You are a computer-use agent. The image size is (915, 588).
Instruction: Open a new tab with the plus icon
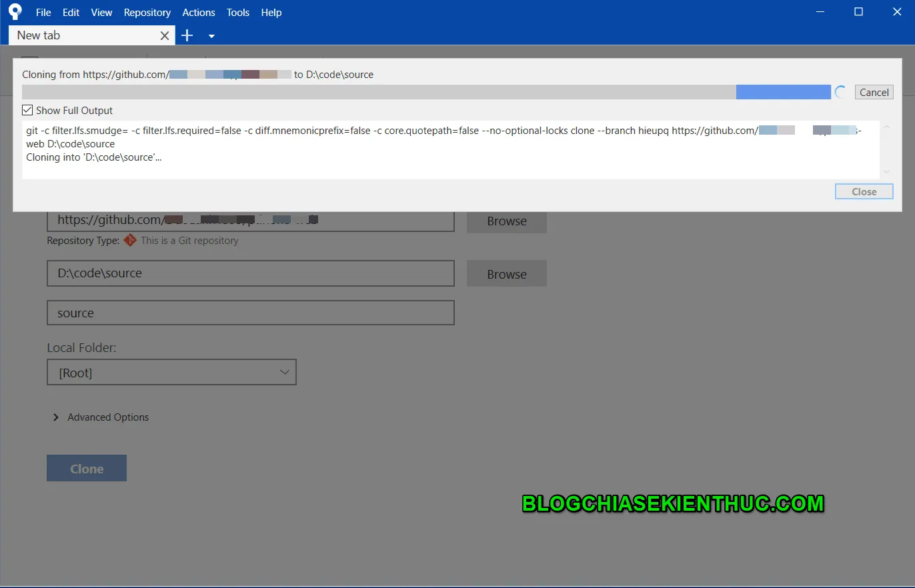187,35
